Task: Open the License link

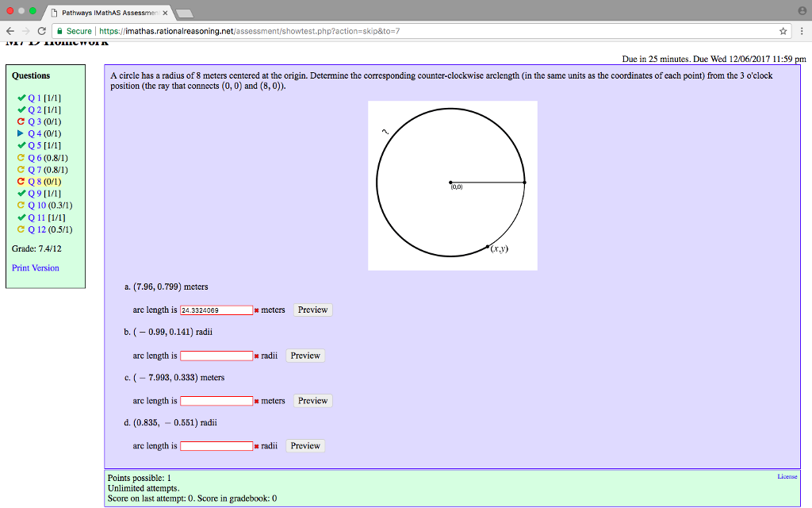Action: click(x=787, y=476)
